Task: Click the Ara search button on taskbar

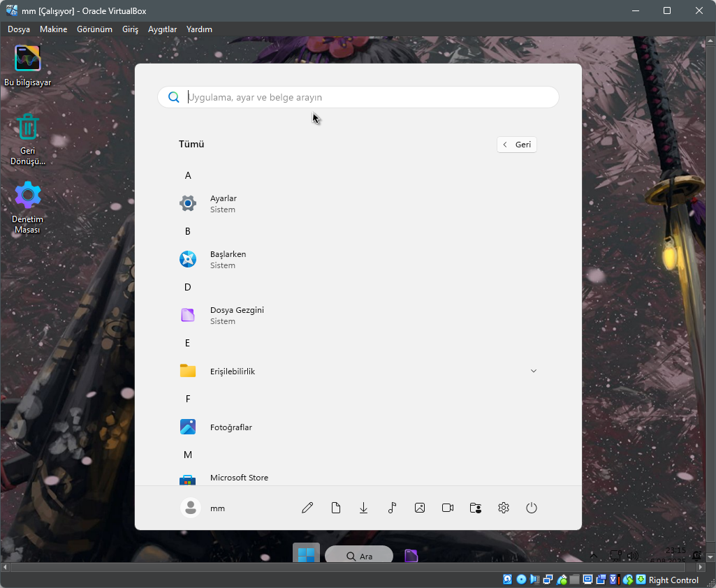Action: (x=359, y=556)
